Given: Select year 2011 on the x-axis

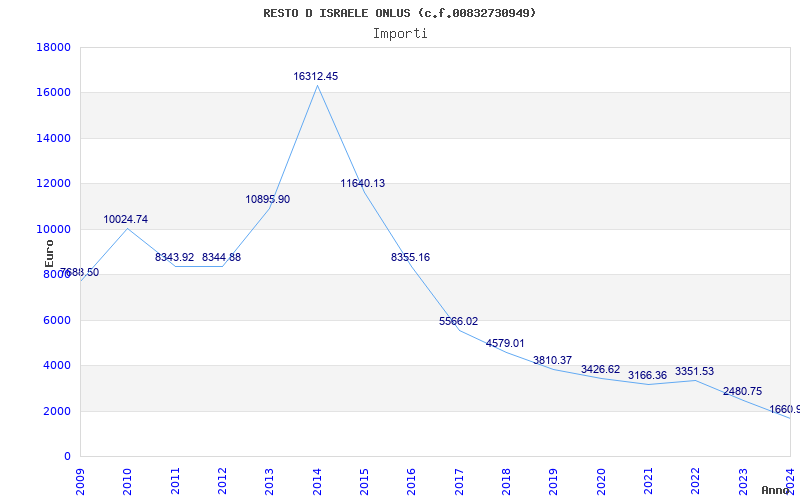Looking at the screenshot, I should 176,482.
